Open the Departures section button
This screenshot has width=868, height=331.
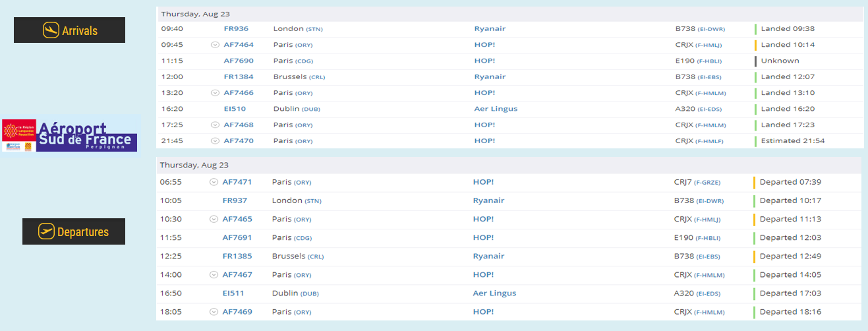click(x=73, y=231)
